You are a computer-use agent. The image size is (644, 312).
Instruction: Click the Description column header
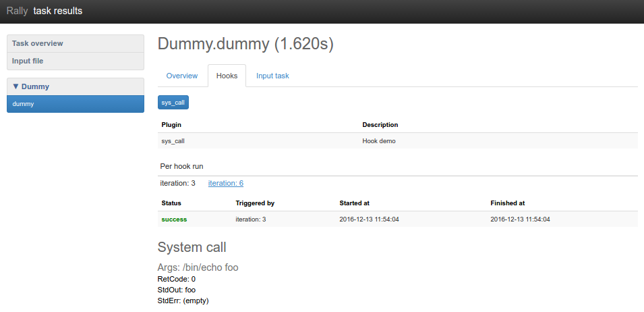[x=380, y=124]
